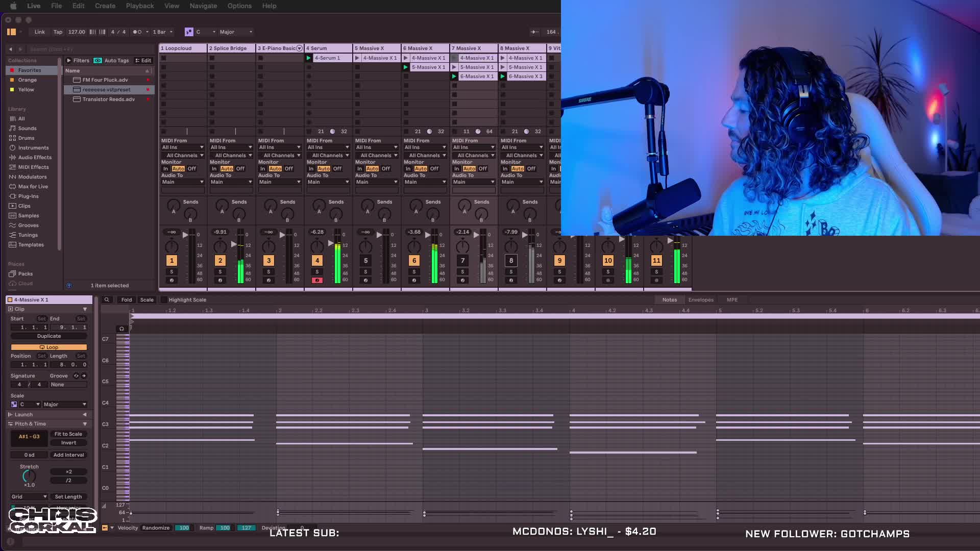Open Audio Effects in the library
The image size is (980, 551).
[35, 157]
